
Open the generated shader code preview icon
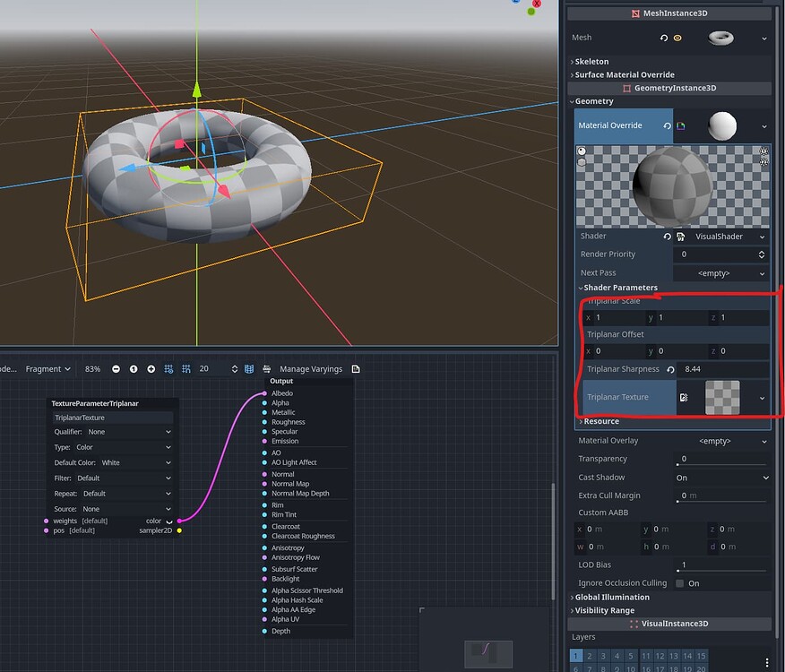pos(356,368)
